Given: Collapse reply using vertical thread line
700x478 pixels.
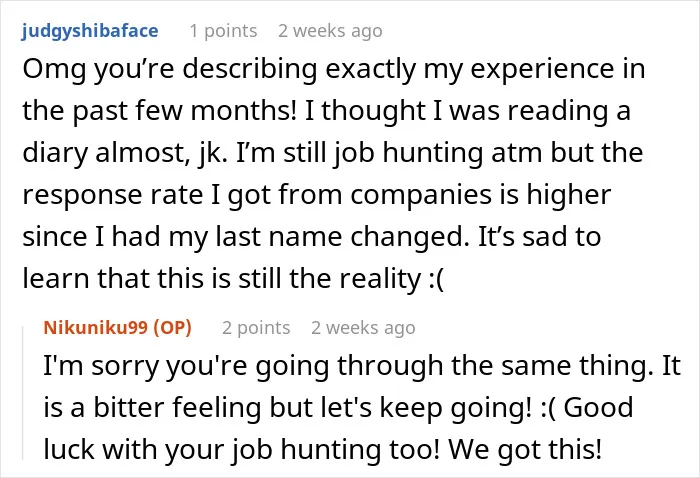Looking at the screenshot, I should coord(23,393).
